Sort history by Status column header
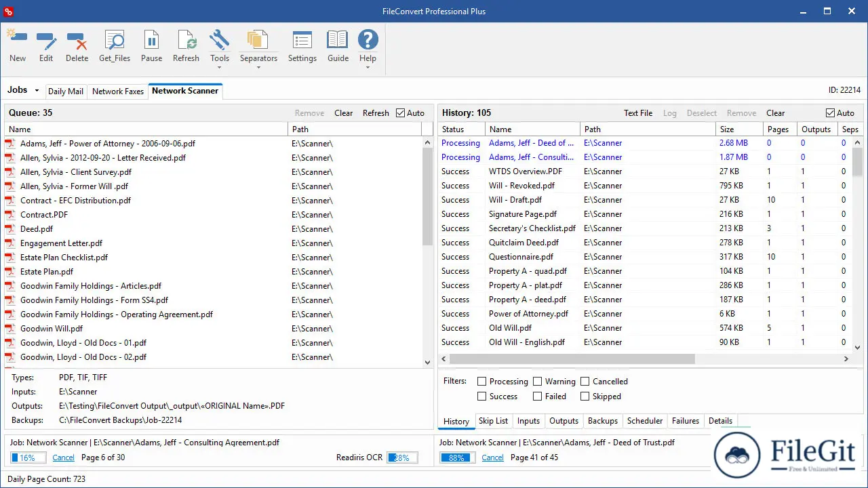868x488 pixels. click(x=462, y=129)
